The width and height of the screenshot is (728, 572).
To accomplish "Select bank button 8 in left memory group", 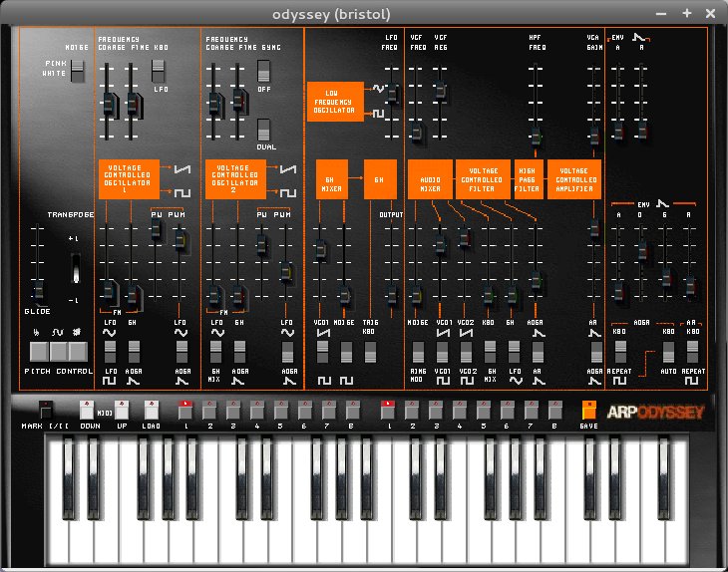I will click(x=352, y=411).
